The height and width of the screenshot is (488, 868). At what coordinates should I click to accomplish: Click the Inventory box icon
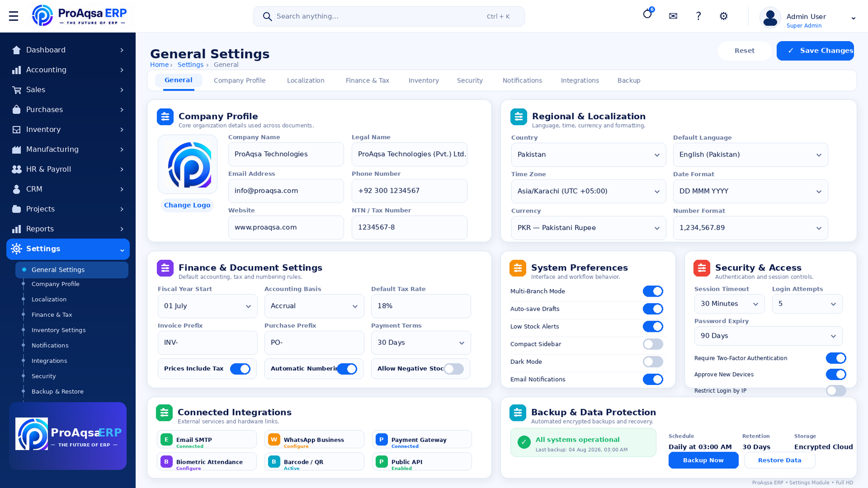click(x=17, y=130)
